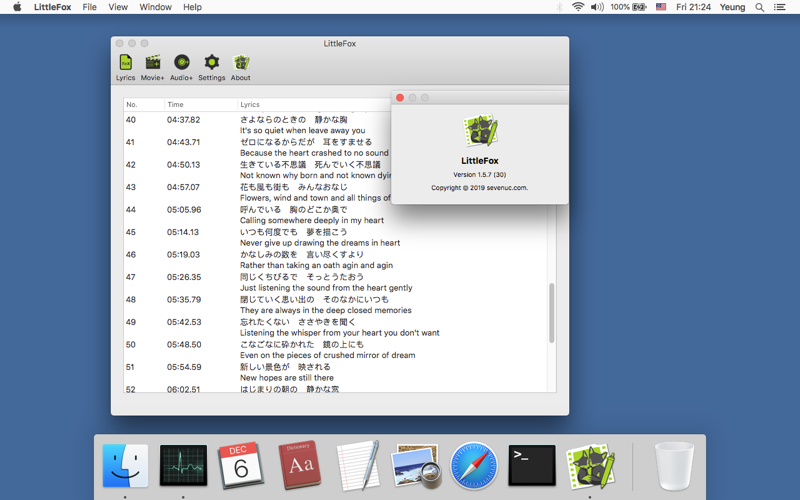The image size is (800, 500).
Task: Click 'Just listening the sound from the heart gently'
Action: [x=326, y=288]
